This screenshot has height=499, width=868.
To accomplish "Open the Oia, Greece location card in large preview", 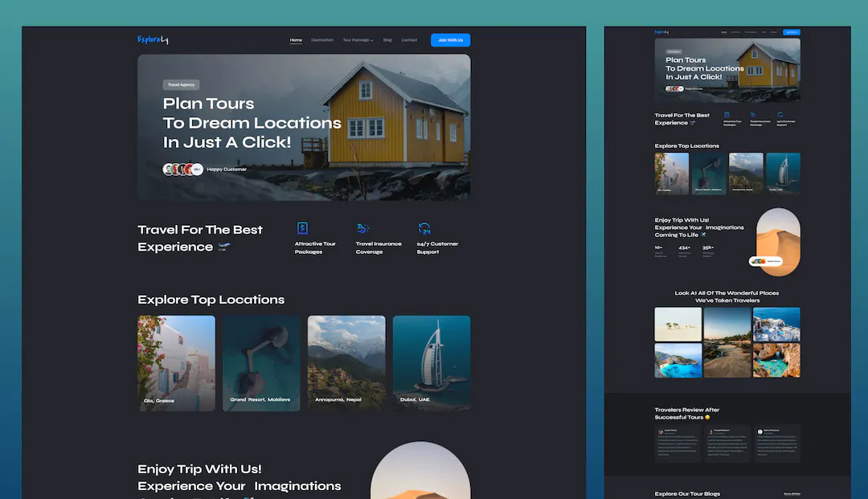I will point(176,363).
